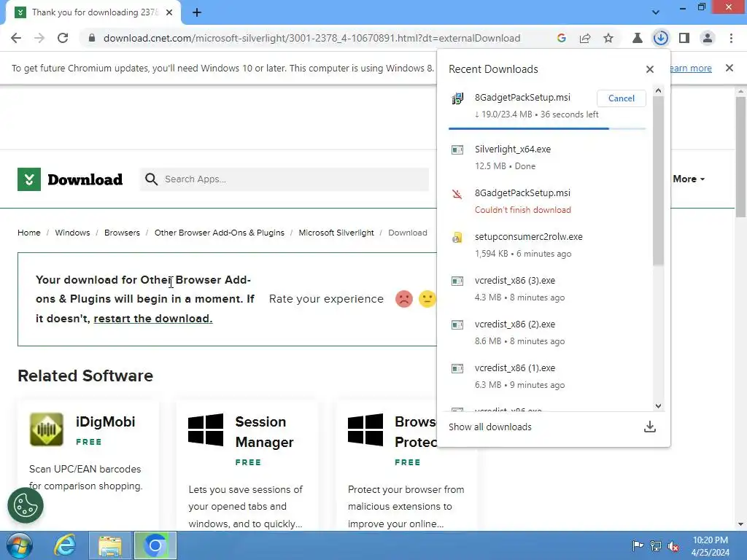Go back using the browser back arrow

16,38
